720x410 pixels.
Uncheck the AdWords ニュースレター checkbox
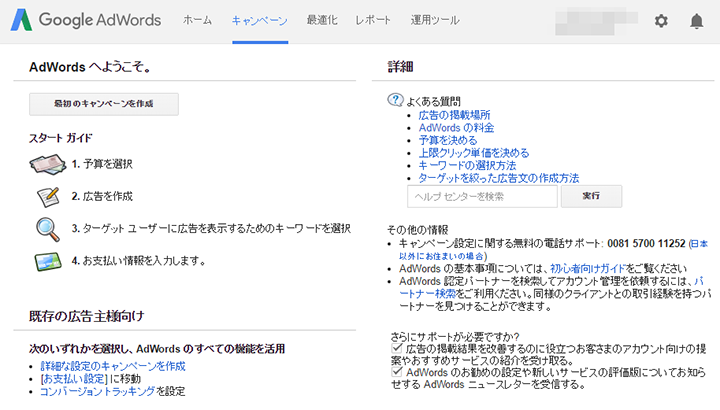[x=397, y=371]
